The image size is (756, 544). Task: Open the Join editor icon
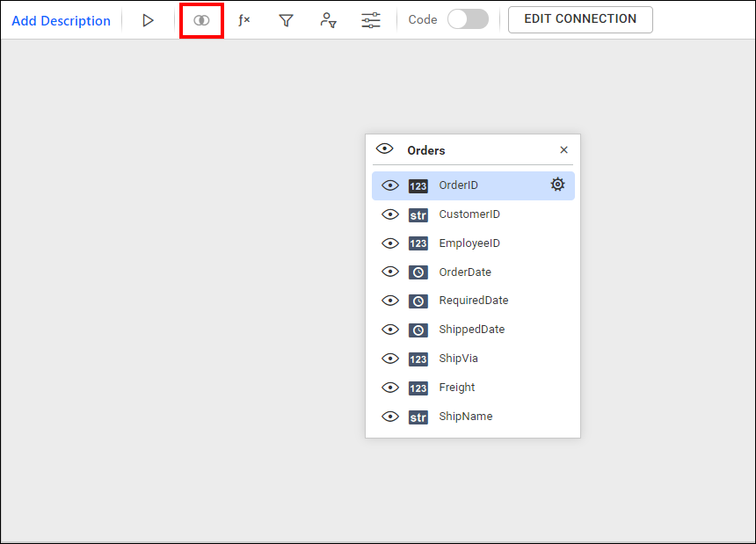pyautogui.click(x=201, y=20)
